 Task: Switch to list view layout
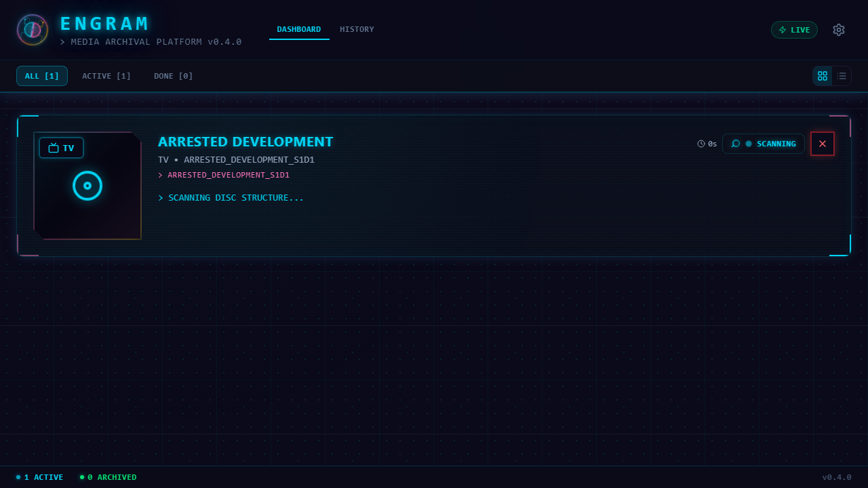point(842,76)
